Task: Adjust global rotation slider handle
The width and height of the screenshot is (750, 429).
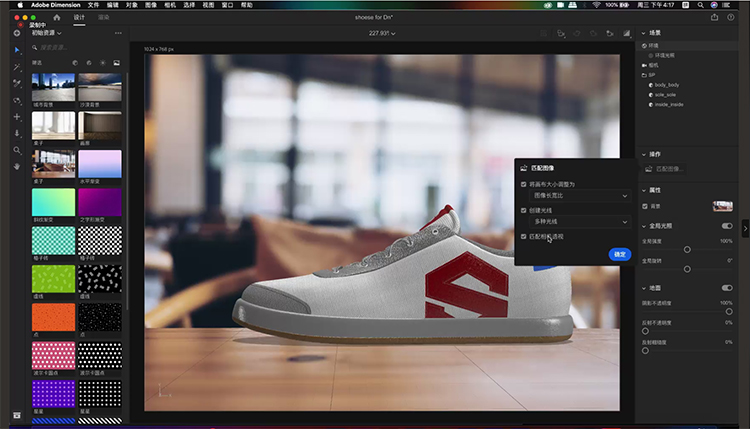Action: point(687,269)
